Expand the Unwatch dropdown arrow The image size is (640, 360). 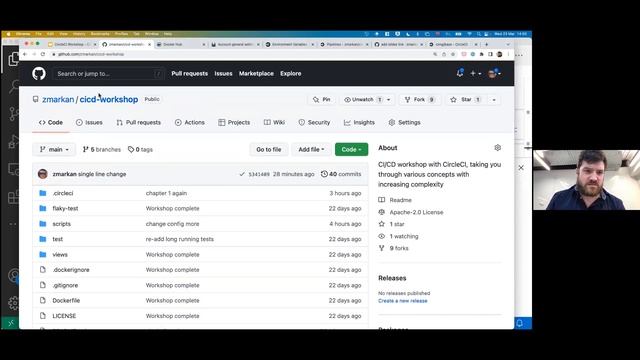point(389,100)
